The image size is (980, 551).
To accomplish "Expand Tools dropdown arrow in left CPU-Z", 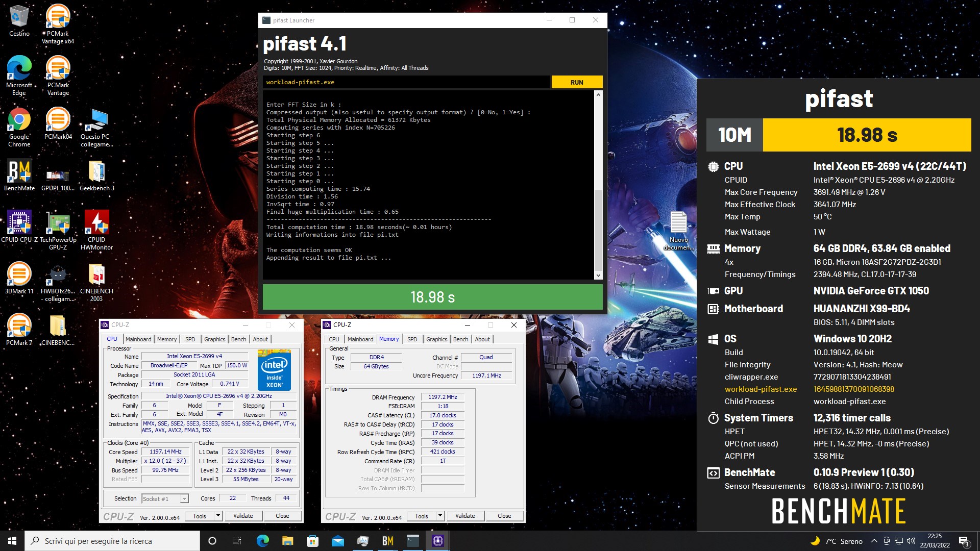I will coord(218,516).
